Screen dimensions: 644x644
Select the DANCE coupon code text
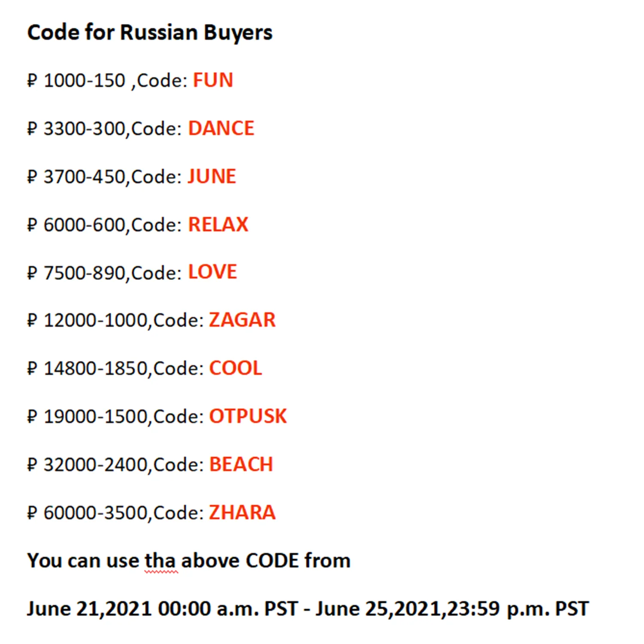point(221,128)
